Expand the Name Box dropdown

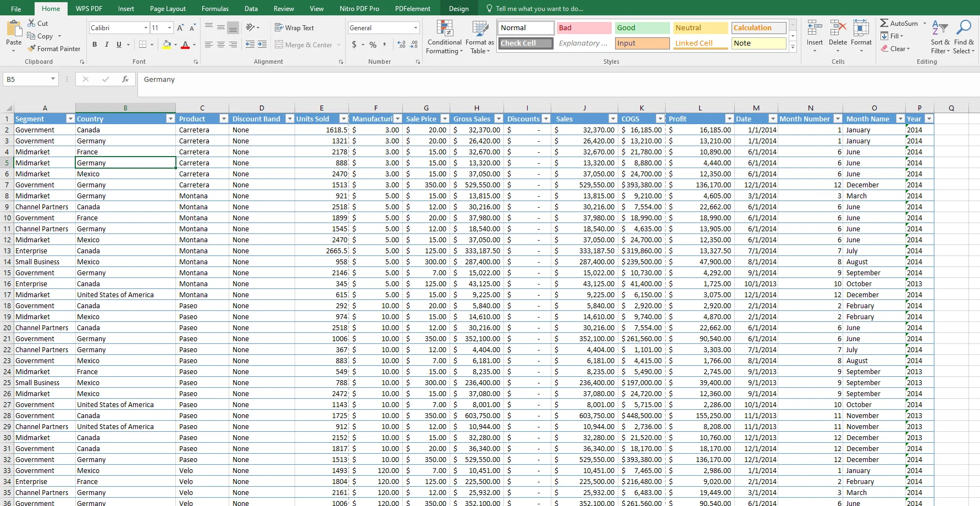(53, 79)
